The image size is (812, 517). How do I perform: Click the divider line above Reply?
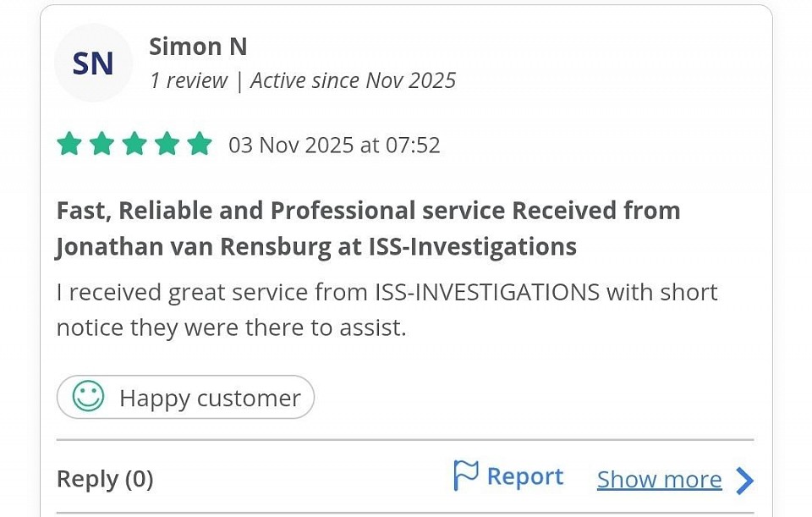(x=404, y=439)
